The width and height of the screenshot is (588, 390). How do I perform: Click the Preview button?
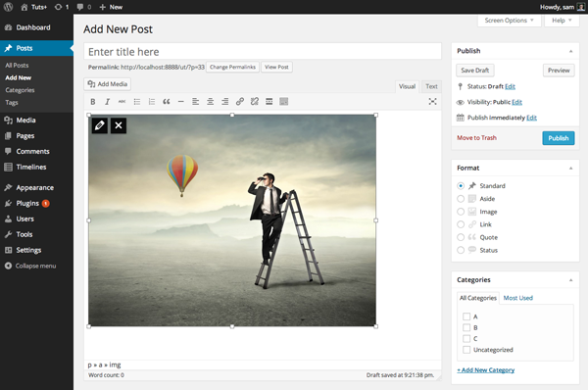pos(559,71)
